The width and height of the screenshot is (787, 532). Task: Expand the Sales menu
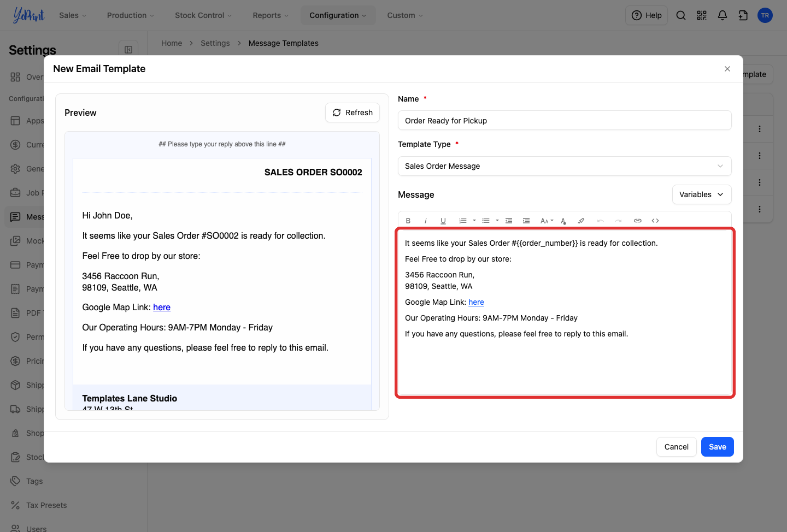tap(73, 15)
